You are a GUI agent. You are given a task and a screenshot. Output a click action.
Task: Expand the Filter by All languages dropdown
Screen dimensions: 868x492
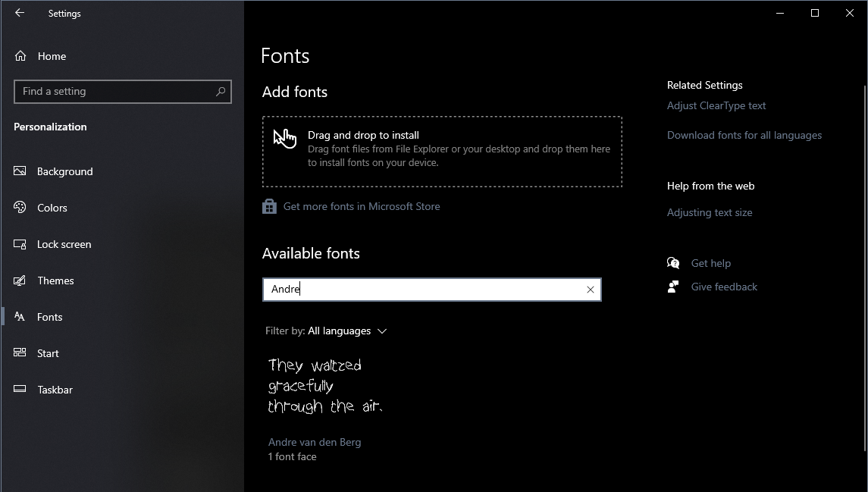347,331
